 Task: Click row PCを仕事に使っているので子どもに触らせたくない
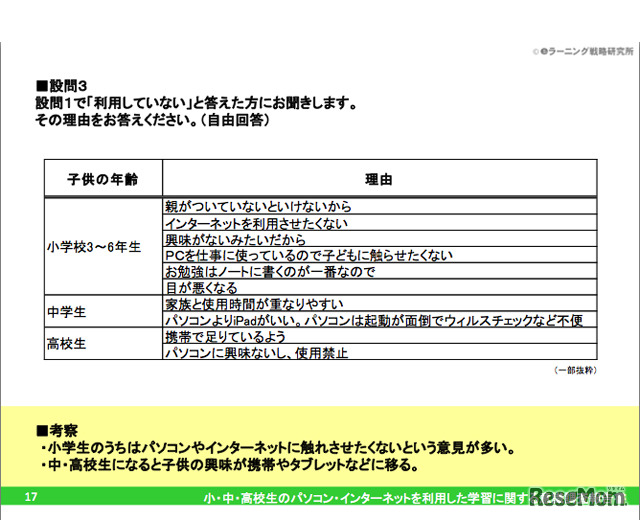click(380, 255)
